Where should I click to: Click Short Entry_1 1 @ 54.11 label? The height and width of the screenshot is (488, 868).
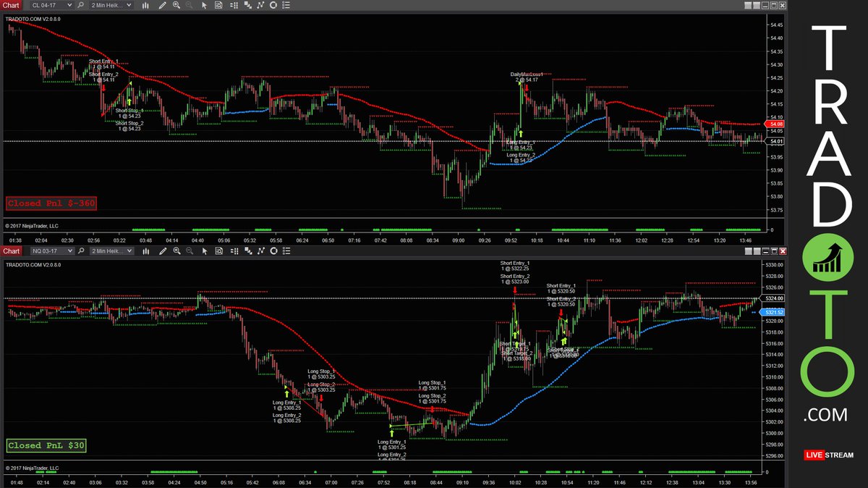coord(104,64)
